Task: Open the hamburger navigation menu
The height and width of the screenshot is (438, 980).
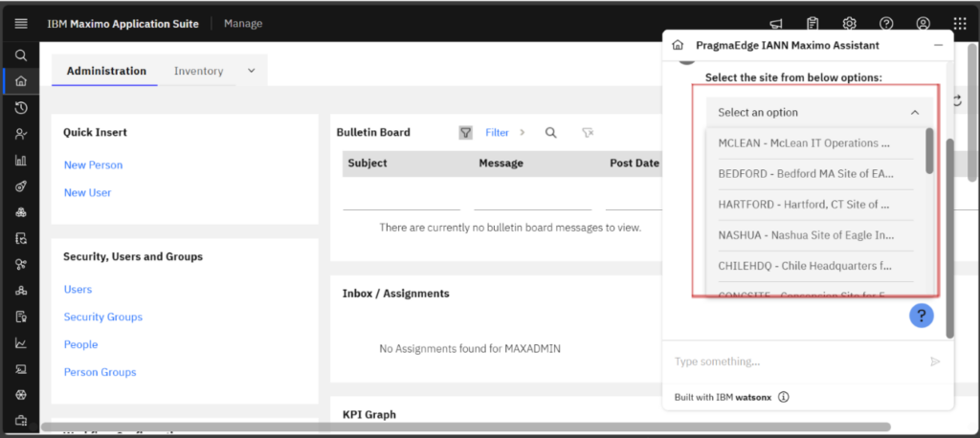Action: [21, 24]
